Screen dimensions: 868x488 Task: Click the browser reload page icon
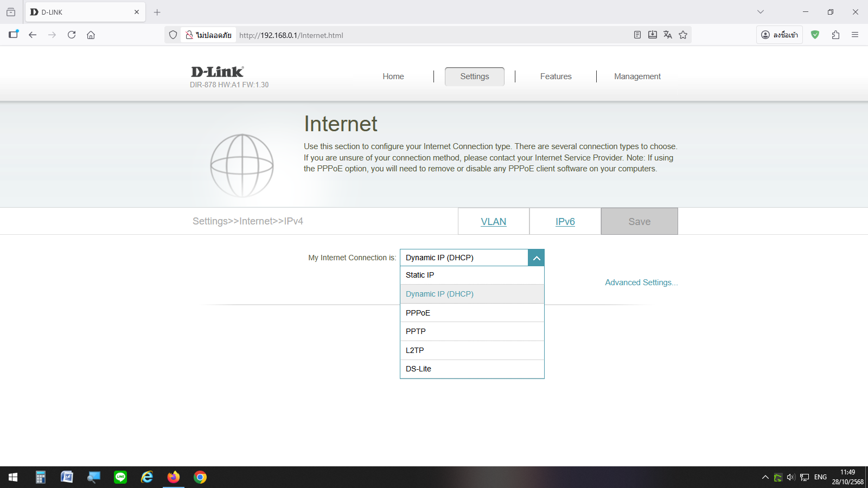[72, 35]
